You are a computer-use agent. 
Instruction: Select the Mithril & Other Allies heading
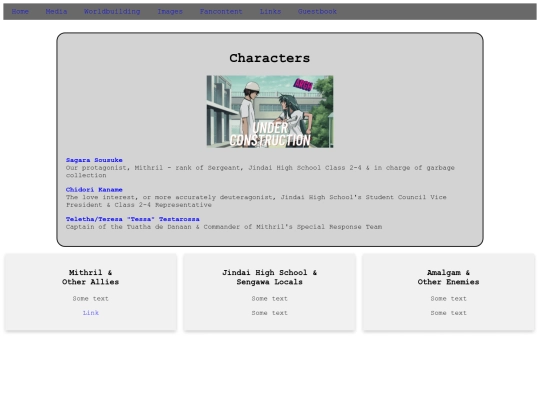click(91, 277)
